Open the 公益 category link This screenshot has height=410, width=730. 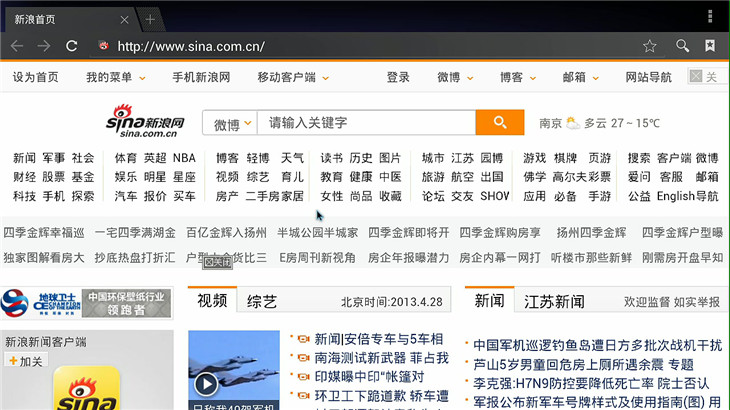click(x=639, y=196)
